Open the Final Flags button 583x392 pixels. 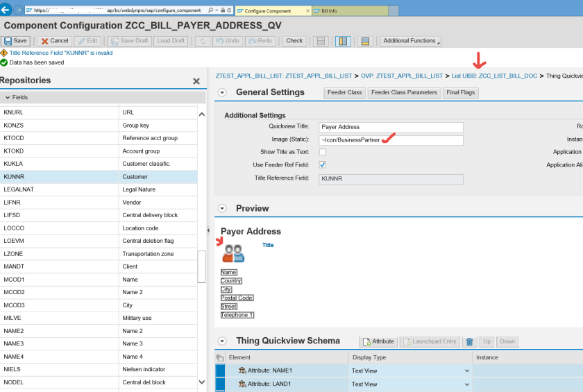click(461, 92)
